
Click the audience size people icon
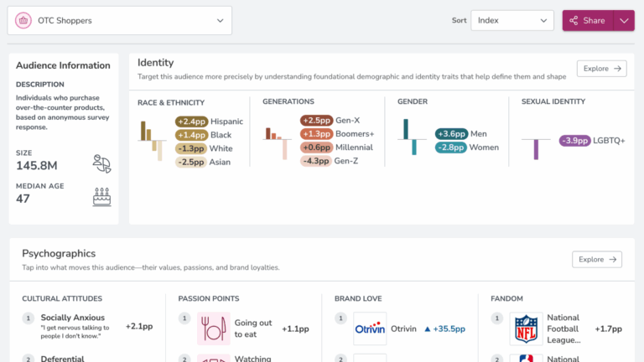101,163
